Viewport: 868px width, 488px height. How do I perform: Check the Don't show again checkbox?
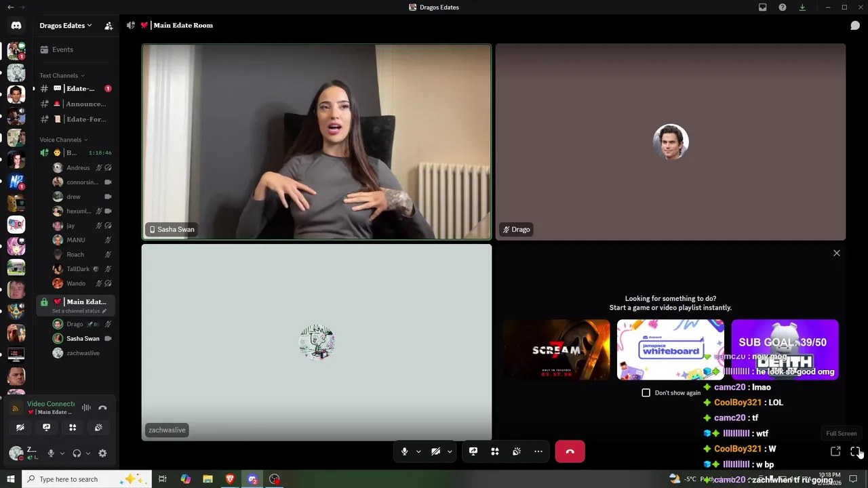point(646,392)
